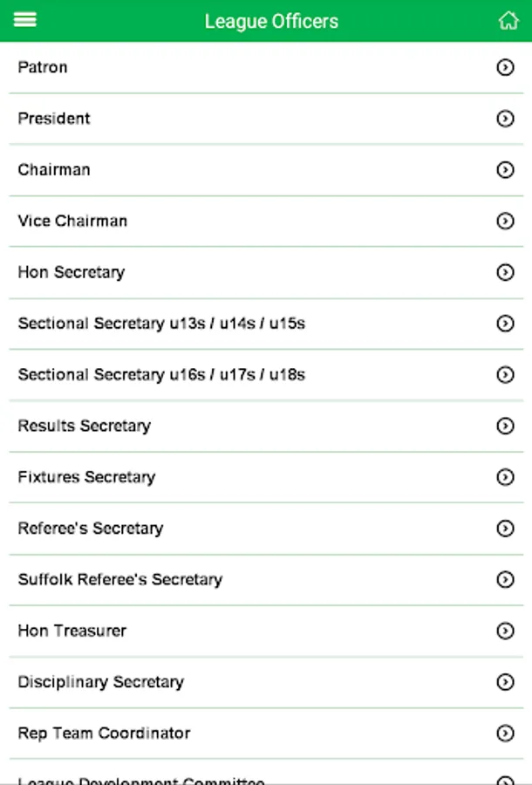Open the League Development Committee row
Image resolution: width=532 pixels, height=785 pixels.
[x=141, y=779]
